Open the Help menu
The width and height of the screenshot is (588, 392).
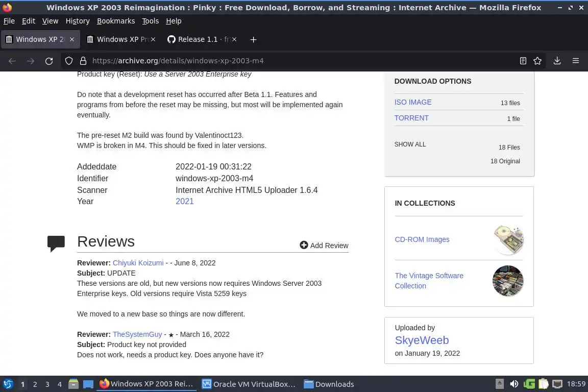174,21
